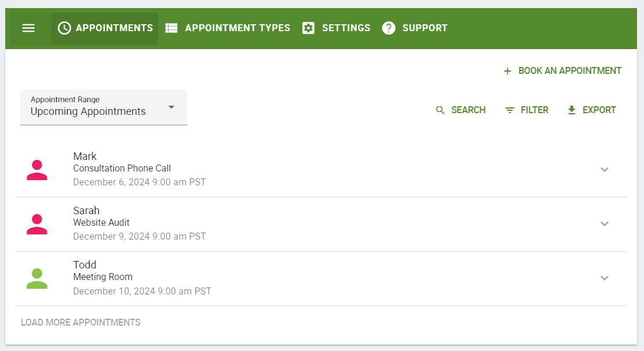Screen dimensions: 644x351
Task: Open the Appointment Range dropdown
Action: coord(104,107)
